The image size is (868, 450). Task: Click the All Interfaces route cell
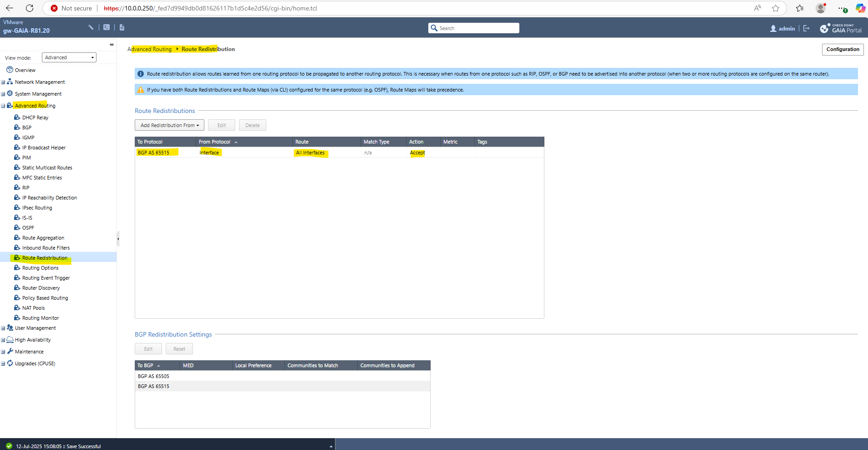(x=310, y=153)
